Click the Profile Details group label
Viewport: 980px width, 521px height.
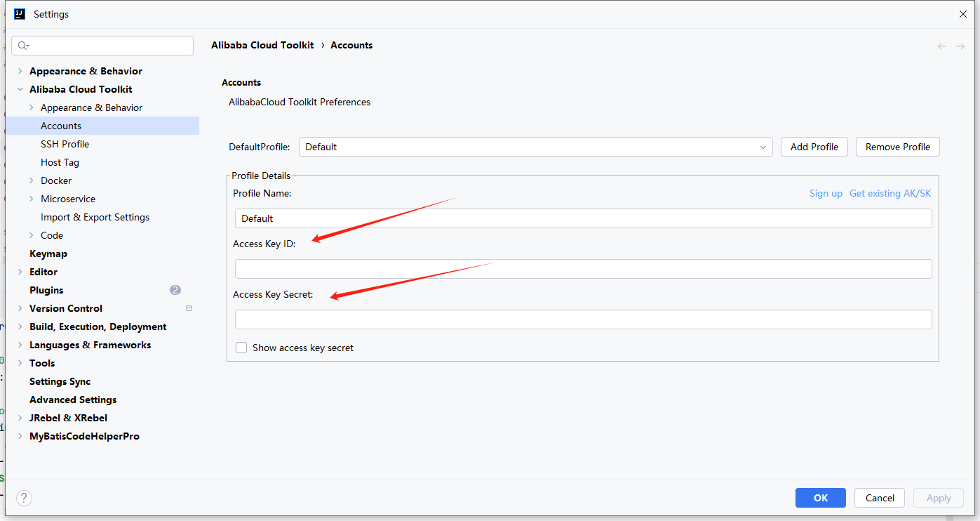[261, 176]
